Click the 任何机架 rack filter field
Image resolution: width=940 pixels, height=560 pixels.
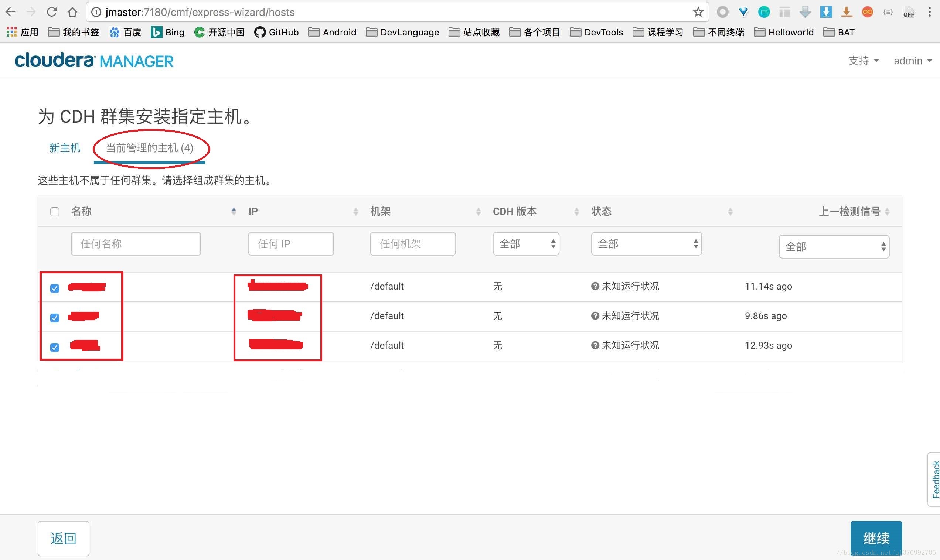coord(413,244)
